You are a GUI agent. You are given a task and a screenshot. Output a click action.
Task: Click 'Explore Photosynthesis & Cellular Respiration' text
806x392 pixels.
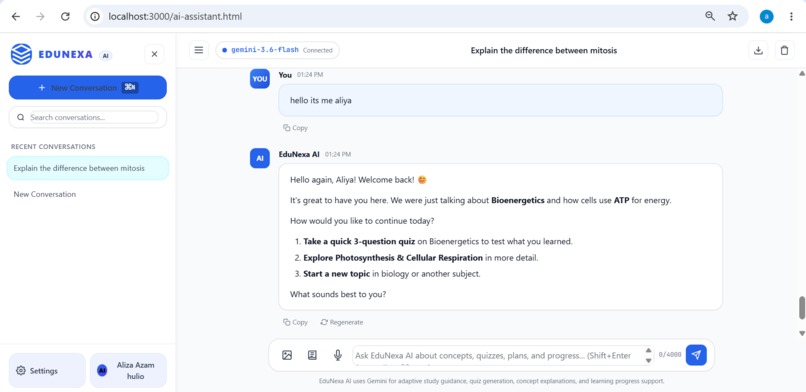point(393,257)
